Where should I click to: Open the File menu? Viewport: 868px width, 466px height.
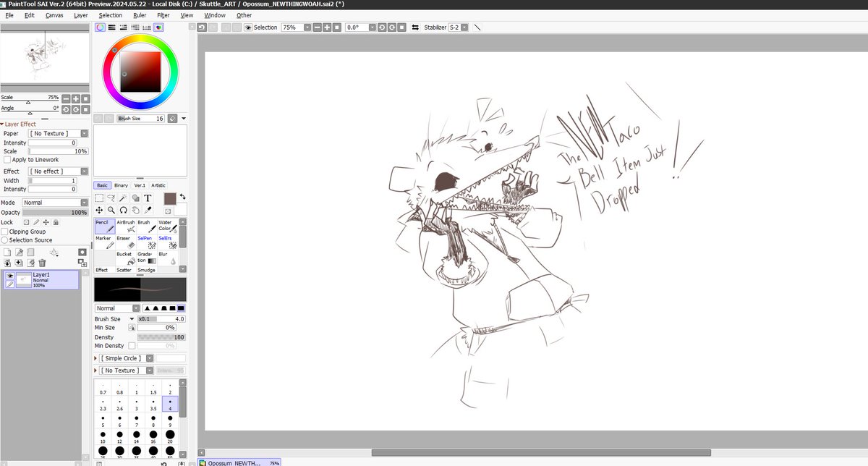tap(9, 14)
